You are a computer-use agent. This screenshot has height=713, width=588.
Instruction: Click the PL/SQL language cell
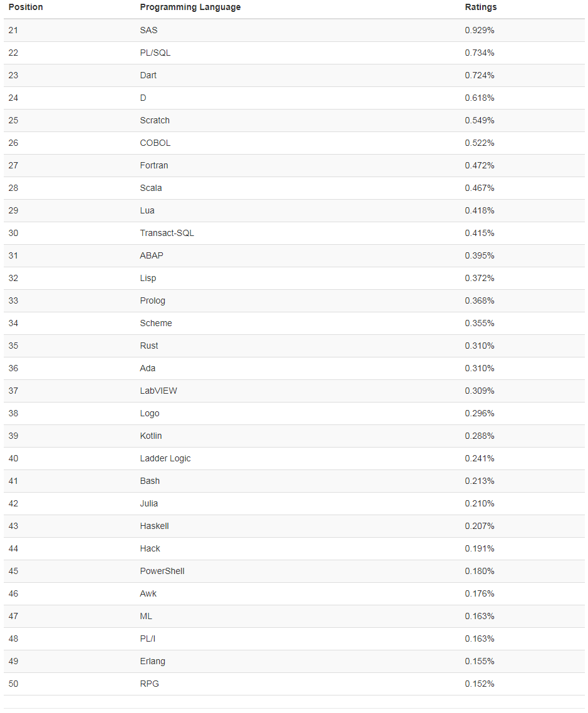pos(155,53)
